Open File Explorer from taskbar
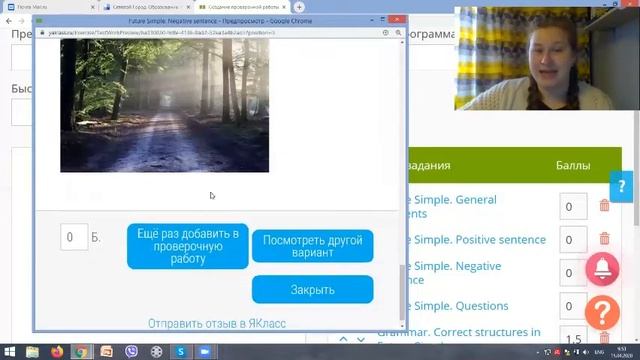640x360 pixels. point(32,351)
